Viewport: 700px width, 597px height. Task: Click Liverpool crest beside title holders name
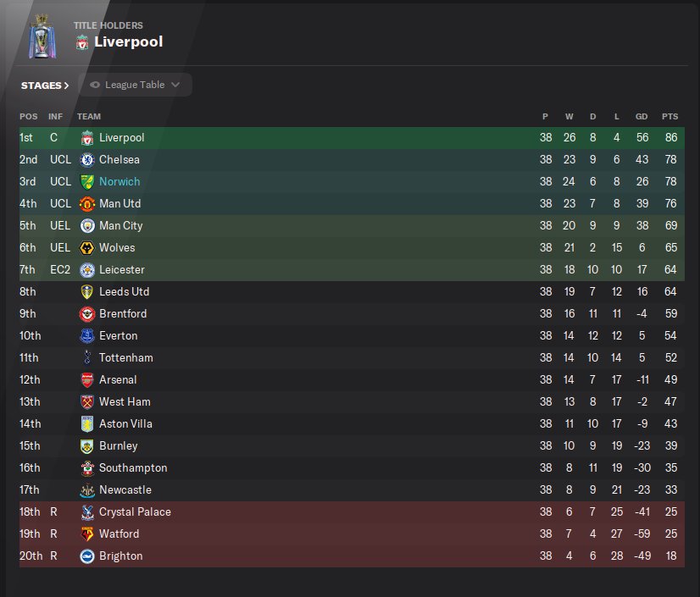click(x=82, y=41)
